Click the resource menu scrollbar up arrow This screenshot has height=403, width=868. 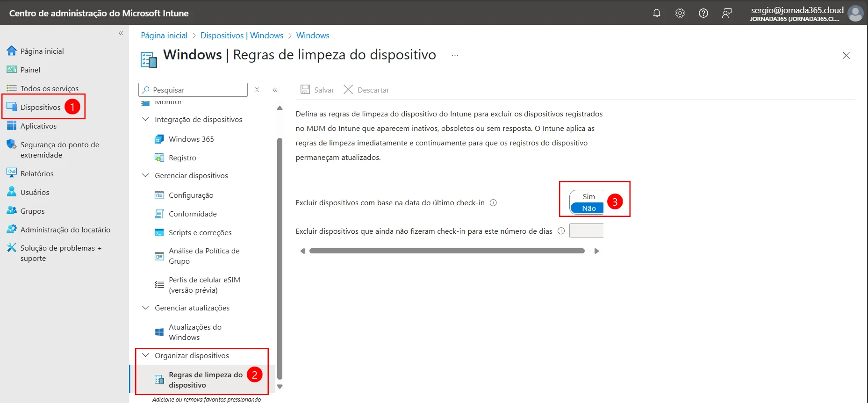tap(280, 108)
